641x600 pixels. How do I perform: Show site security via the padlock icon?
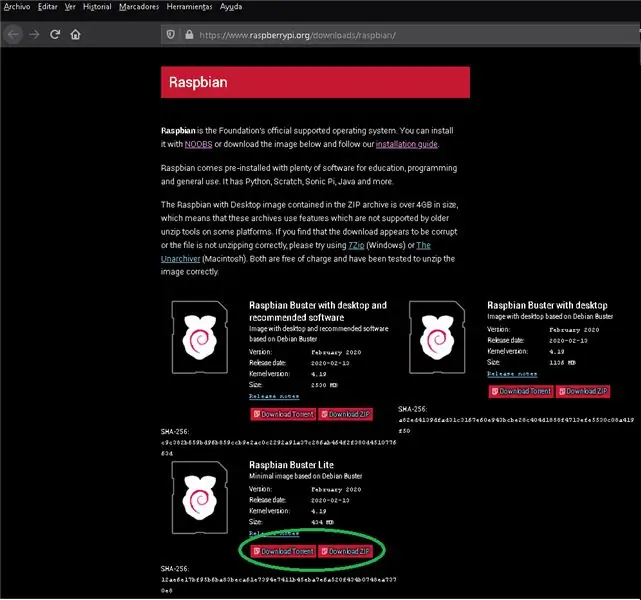coord(189,35)
